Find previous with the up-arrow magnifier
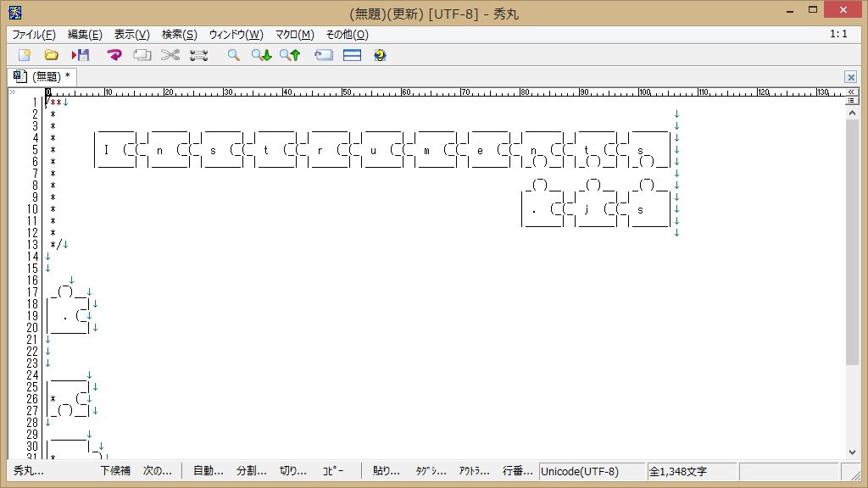This screenshot has height=488, width=868. [290, 55]
